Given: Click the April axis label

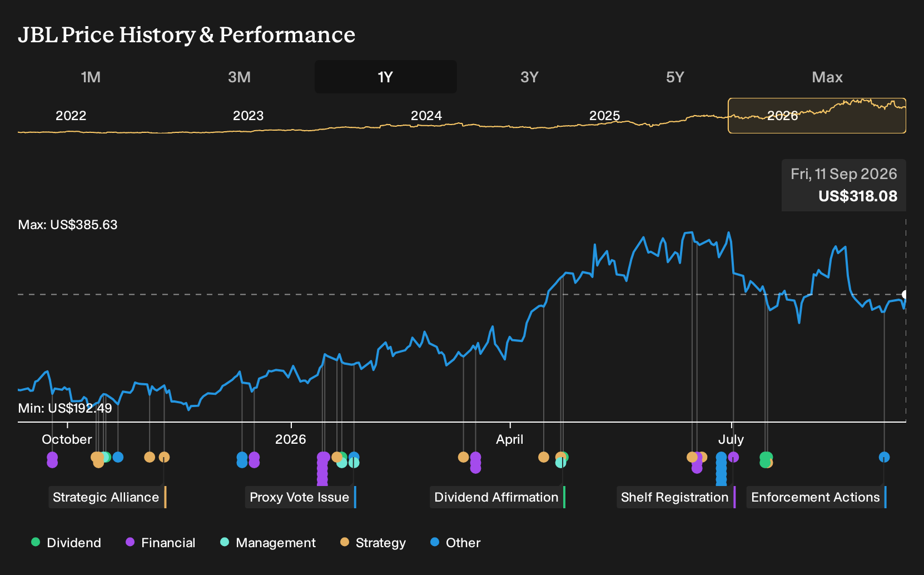Looking at the screenshot, I should [x=510, y=439].
